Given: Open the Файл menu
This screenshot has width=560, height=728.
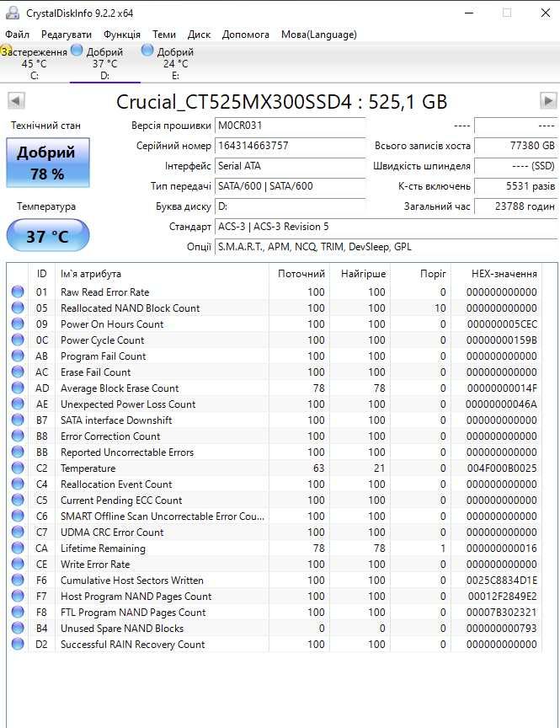Looking at the screenshot, I should pyautogui.click(x=17, y=35).
